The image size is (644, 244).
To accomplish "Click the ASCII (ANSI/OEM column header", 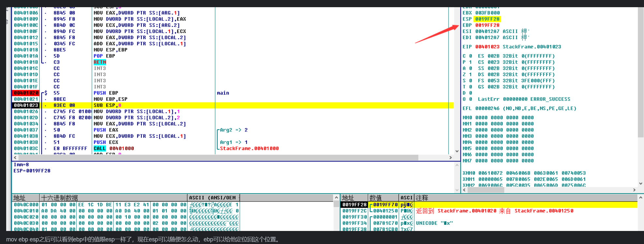I will click(x=212, y=198).
